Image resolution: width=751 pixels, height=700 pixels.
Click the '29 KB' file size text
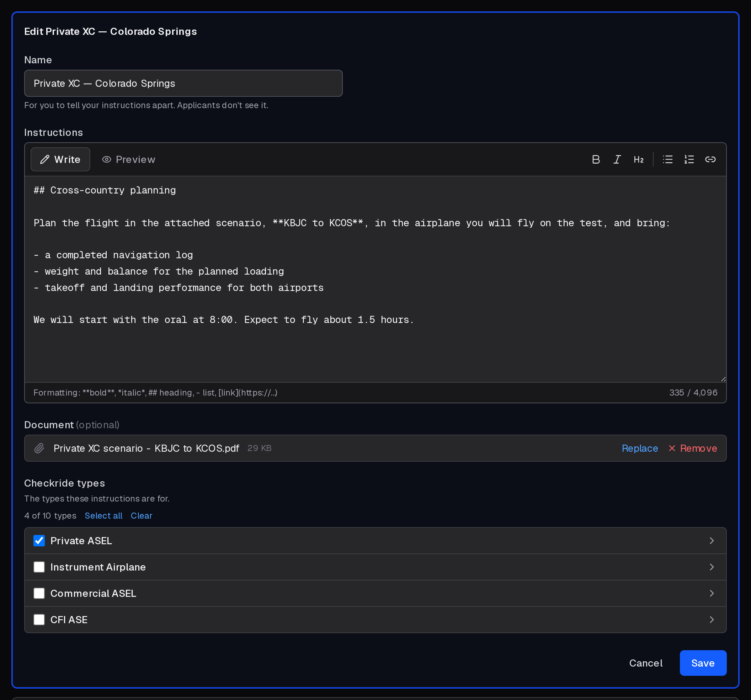[x=259, y=448]
